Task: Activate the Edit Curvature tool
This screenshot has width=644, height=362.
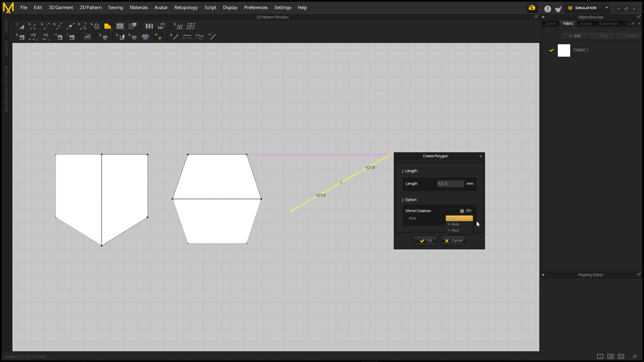Action: coord(45,26)
